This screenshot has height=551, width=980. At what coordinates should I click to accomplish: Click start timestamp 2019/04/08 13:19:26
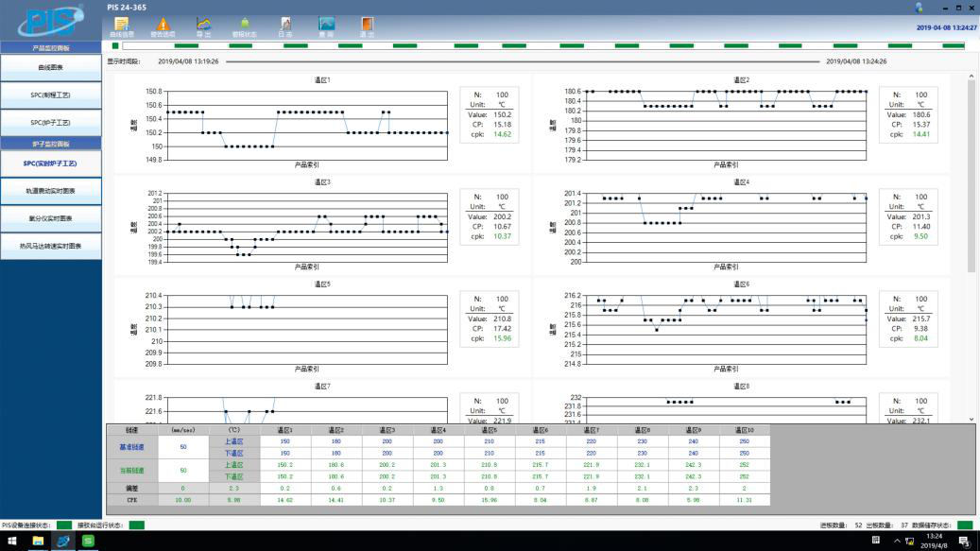[188, 61]
